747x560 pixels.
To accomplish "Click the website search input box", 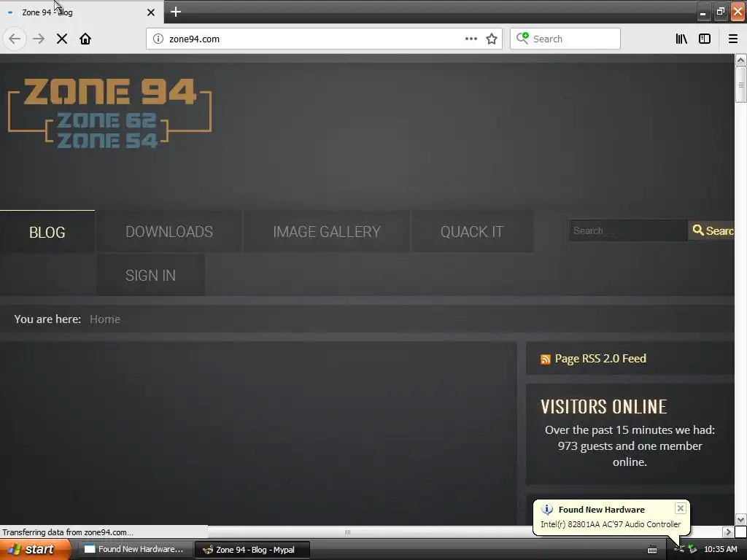I will click(x=628, y=230).
